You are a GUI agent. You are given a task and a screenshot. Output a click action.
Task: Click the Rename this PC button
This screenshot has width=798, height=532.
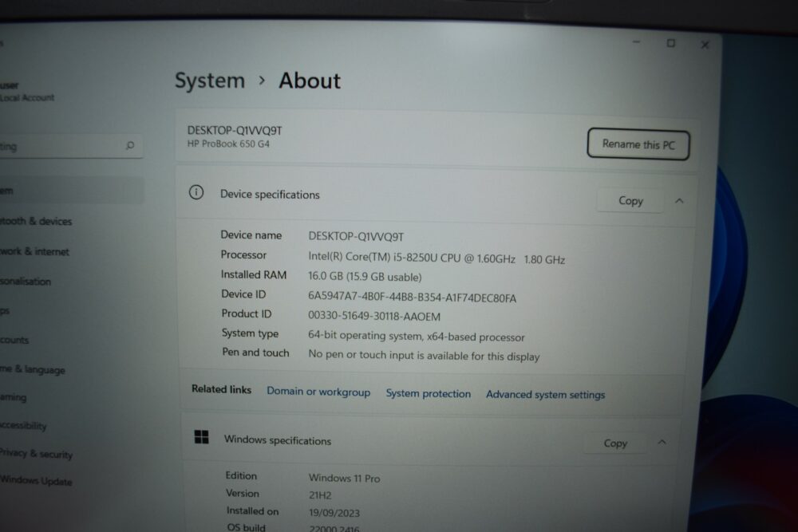click(638, 144)
